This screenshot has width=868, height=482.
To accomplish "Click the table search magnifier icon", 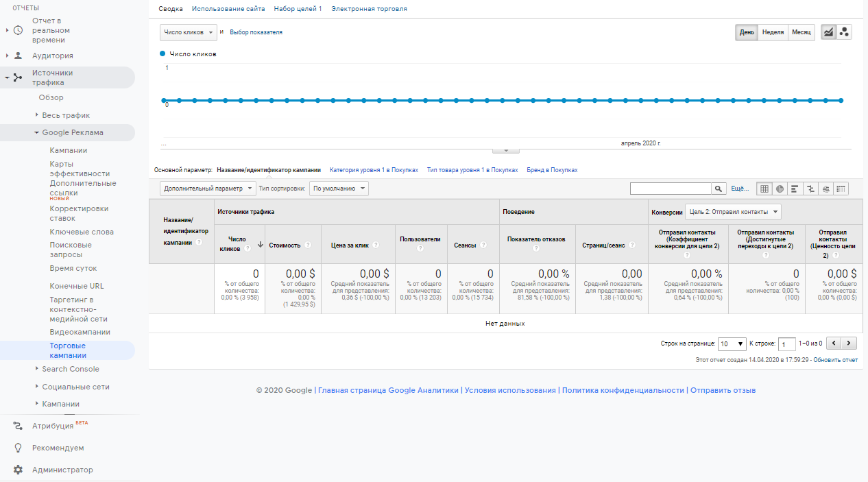I will coord(719,189).
